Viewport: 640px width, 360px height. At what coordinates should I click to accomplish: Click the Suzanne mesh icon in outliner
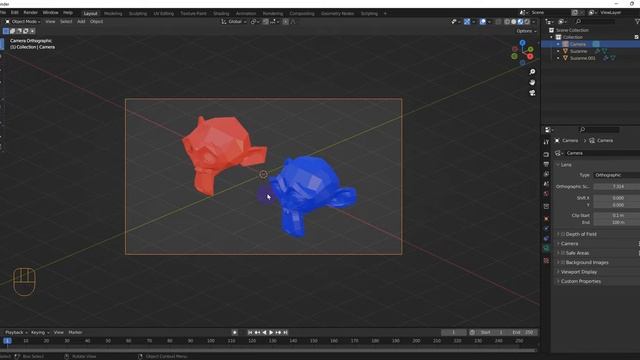565,51
